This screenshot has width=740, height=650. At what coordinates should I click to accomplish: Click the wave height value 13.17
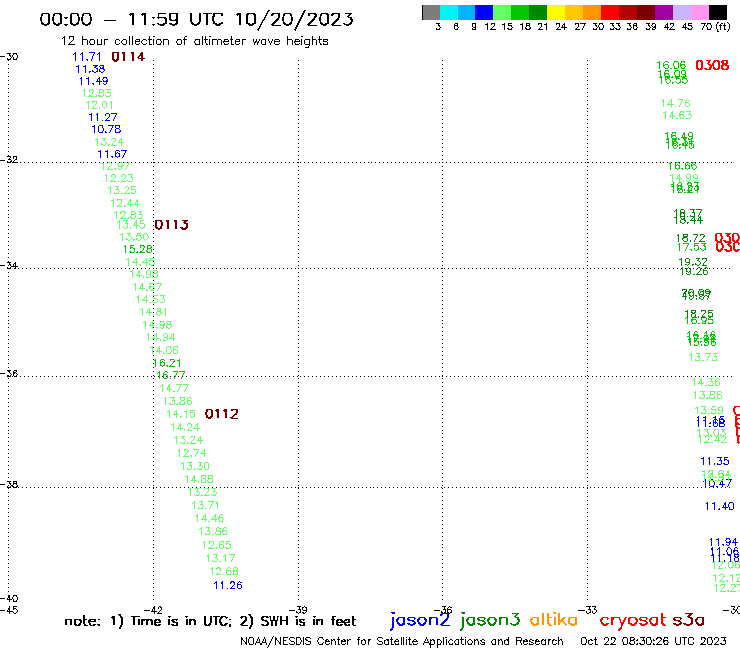pyautogui.click(x=220, y=558)
